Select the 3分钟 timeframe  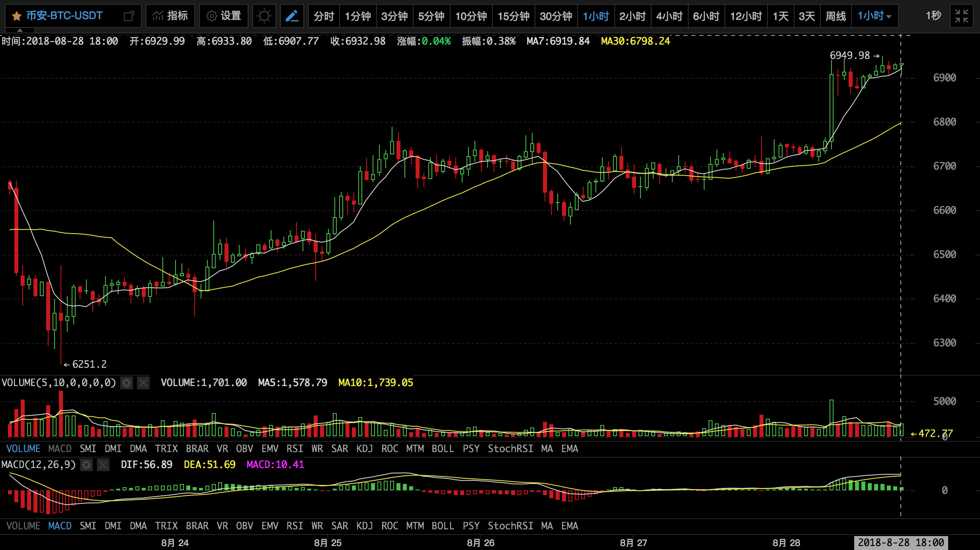[394, 16]
